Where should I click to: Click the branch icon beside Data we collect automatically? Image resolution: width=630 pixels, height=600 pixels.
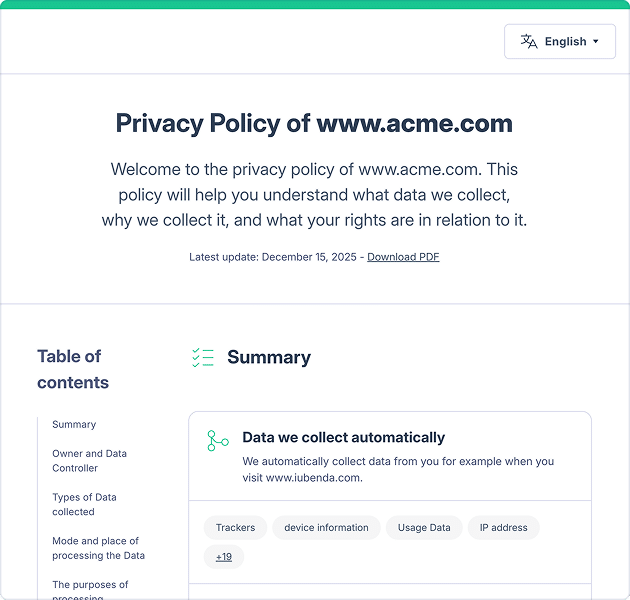pyautogui.click(x=218, y=440)
